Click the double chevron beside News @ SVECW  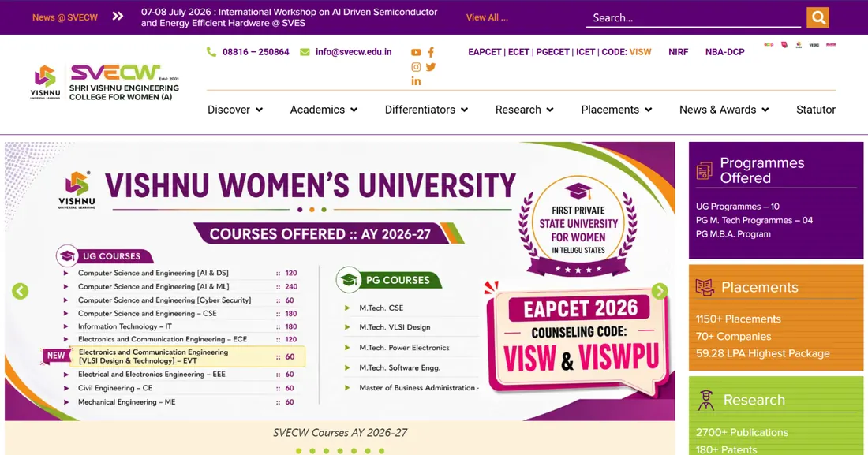point(118,17)
